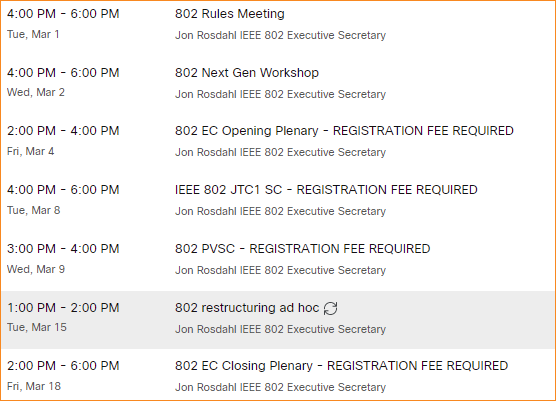Open the 802 Next Gen Workshop meeting
The image size is (556, 401).
(247, 73)
